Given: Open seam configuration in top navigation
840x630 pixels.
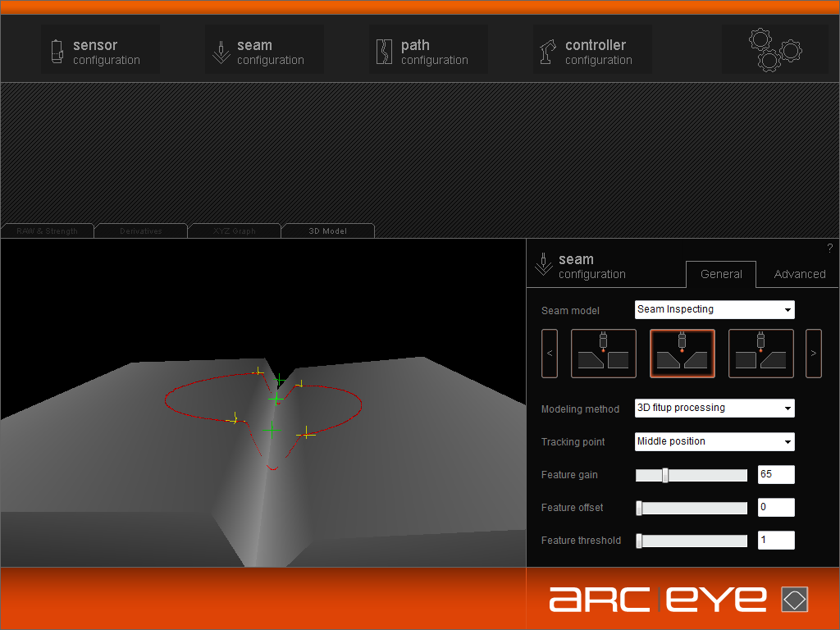Looking at the screenshot, I should [x=264, y=51].
